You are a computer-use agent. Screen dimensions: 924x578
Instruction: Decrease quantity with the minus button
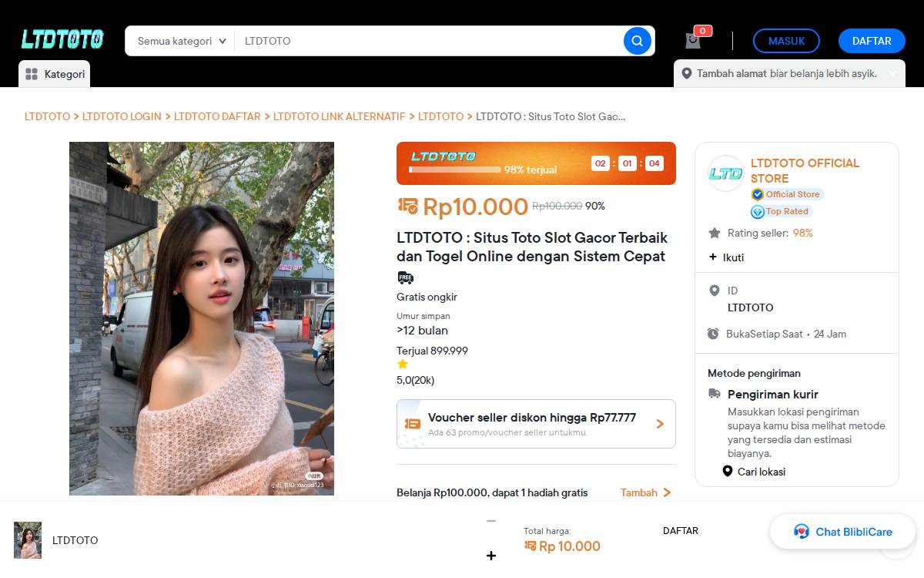pos(491,522)
